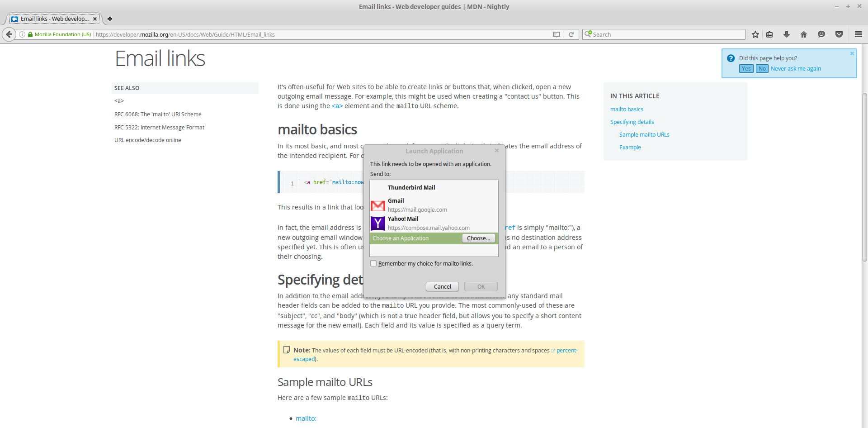
Task: Open the hamburger application menu
Action: coord(859,34)
